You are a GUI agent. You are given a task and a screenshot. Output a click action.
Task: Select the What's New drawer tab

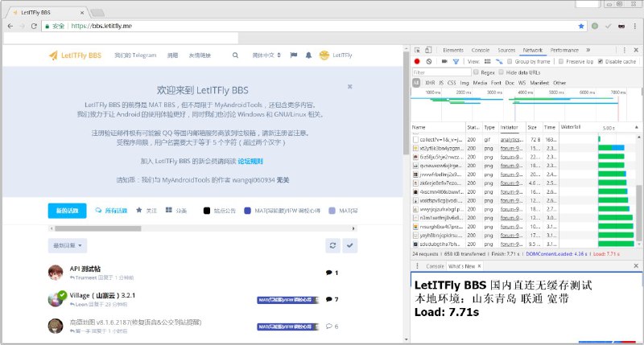(x=461, y=266)
